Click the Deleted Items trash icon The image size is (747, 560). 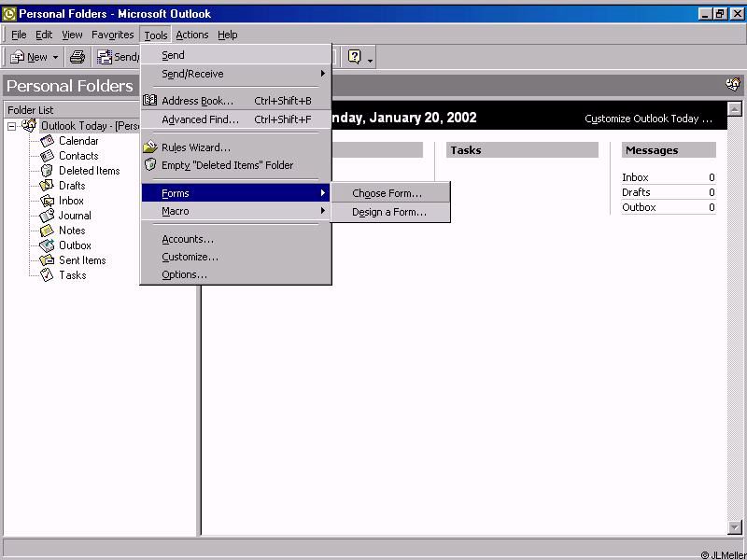pos(47,171)
